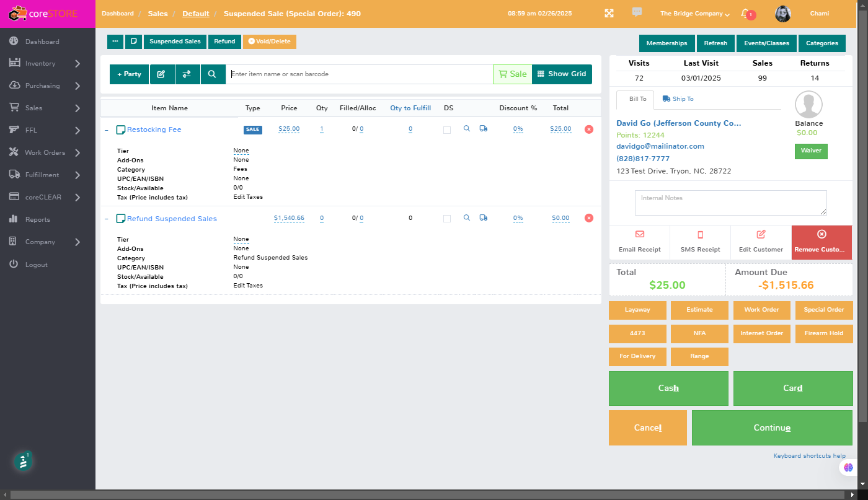Collapse the Refund Suspended Sales item details
Image resolution: width=868 pixels, height=500 pixels.
tap(106, 219)
